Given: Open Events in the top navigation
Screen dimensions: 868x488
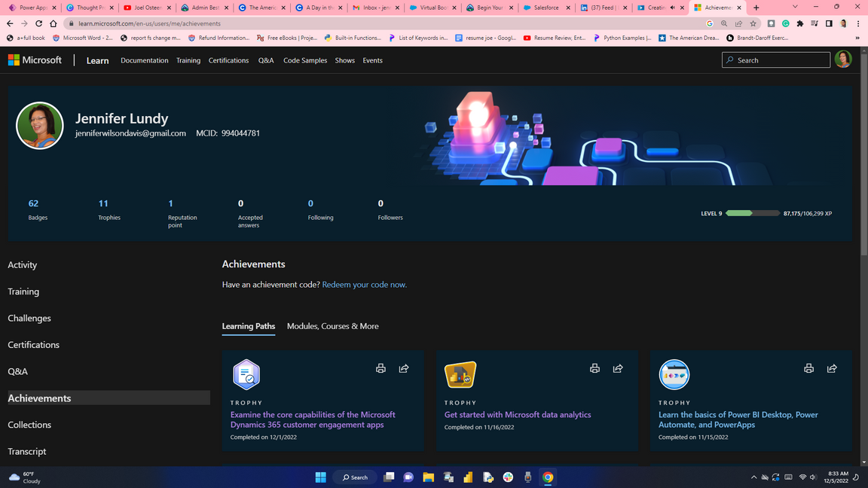Looking at the screenshot, I should (x=372, y=60).
